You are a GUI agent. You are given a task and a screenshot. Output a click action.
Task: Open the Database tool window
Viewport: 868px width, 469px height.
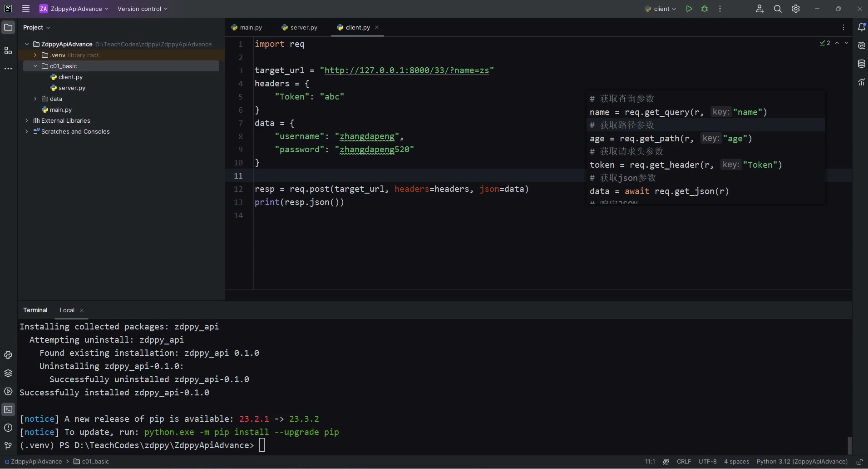861,64
